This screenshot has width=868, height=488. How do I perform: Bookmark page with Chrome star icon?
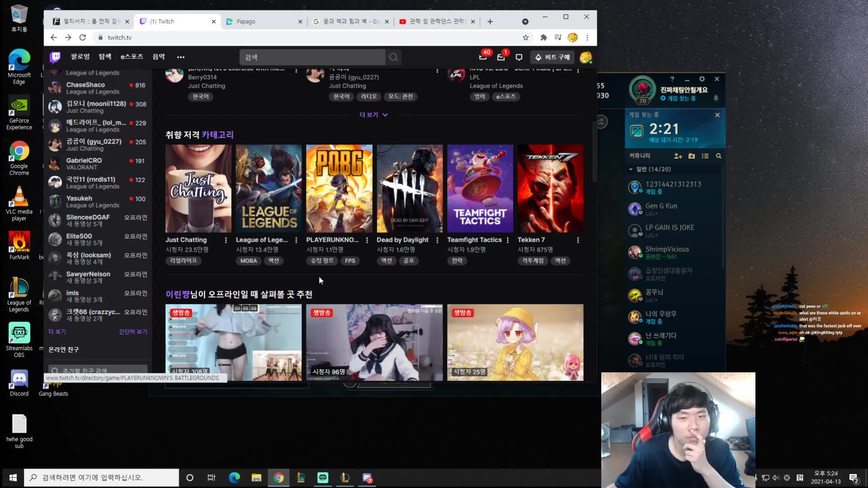coord(525,38)
